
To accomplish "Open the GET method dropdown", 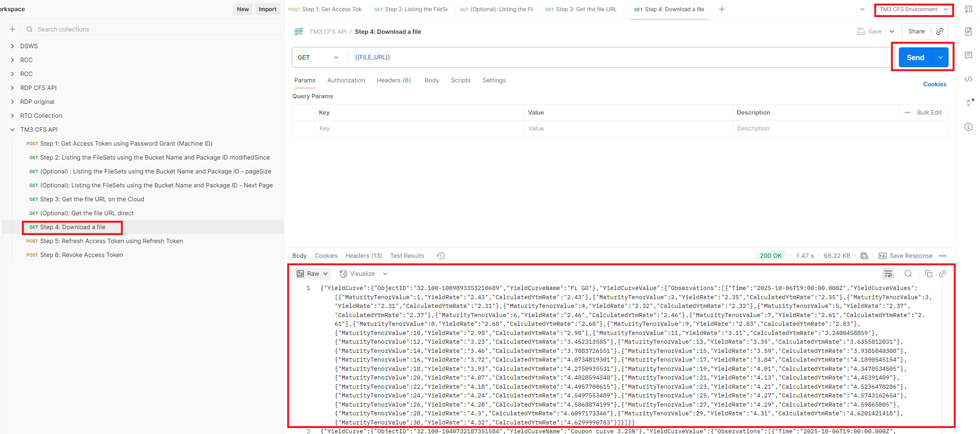I will (318, 57).
